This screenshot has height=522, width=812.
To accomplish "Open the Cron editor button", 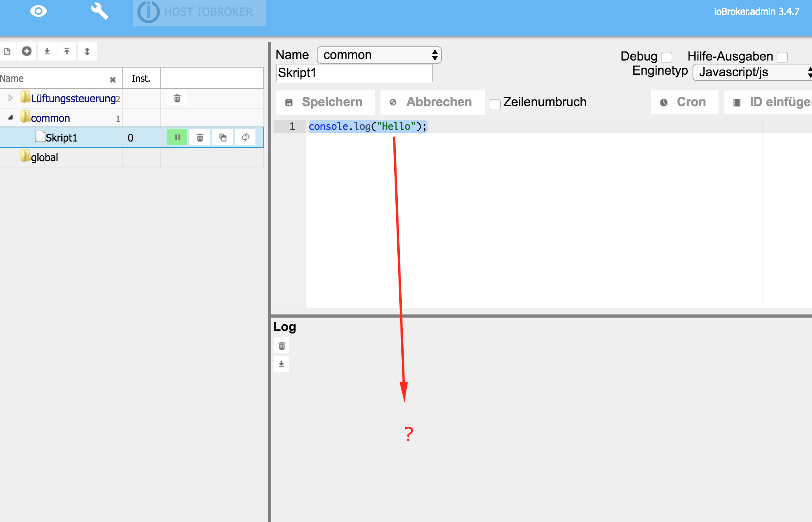I will point(684,102).
